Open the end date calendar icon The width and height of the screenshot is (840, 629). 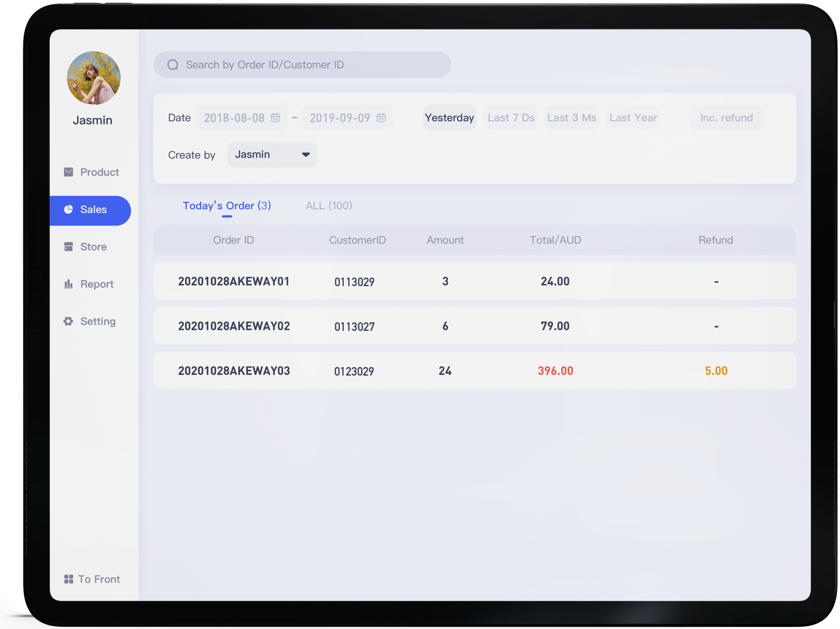click(x=381, y=118)
